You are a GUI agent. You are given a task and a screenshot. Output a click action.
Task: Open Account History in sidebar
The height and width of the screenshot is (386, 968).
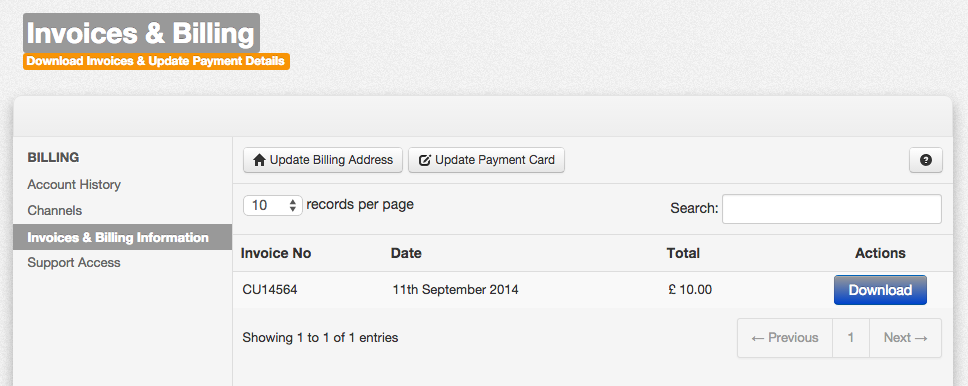(74, 185)
